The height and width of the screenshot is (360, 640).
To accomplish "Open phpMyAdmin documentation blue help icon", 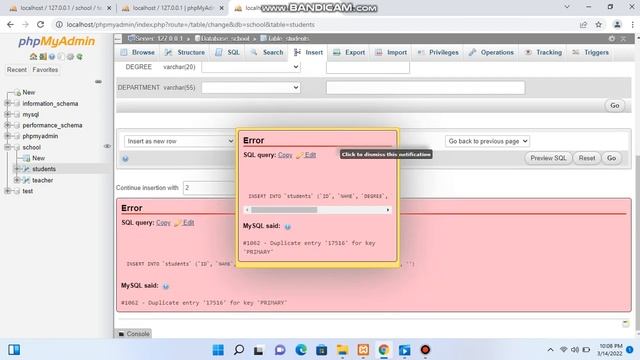I will (x=52, y=57).
